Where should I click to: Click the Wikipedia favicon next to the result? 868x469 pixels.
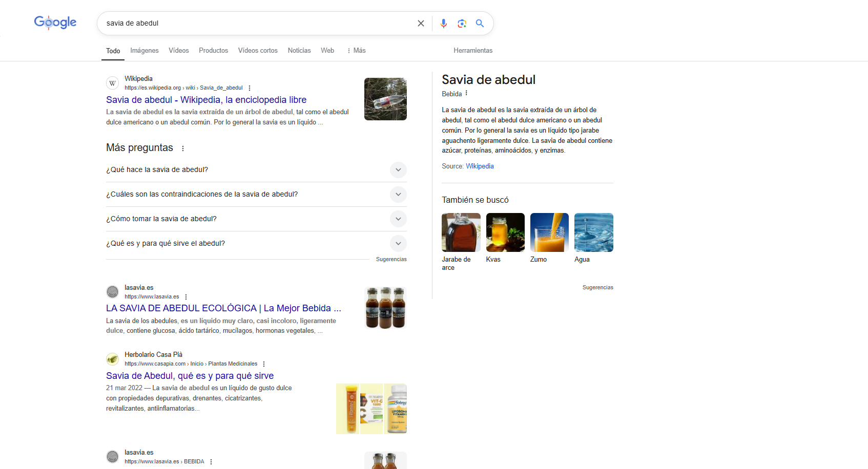[x=112, y=82]
